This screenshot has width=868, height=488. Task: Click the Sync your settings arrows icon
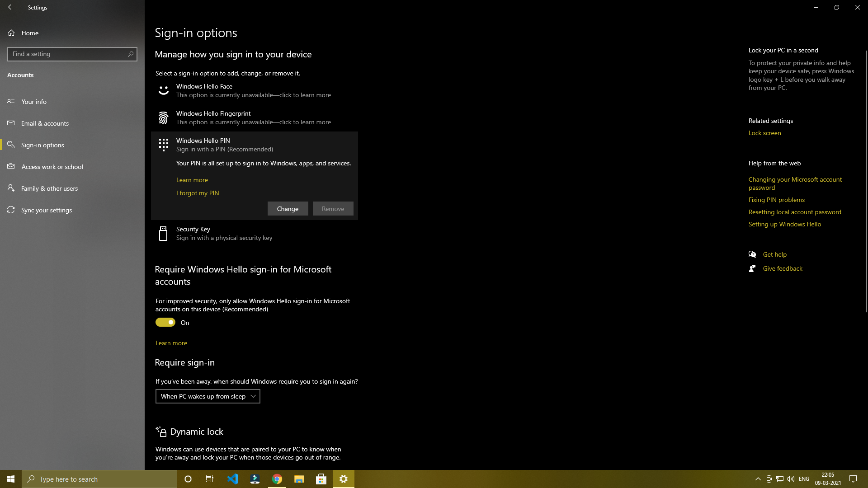coord(11,210)
